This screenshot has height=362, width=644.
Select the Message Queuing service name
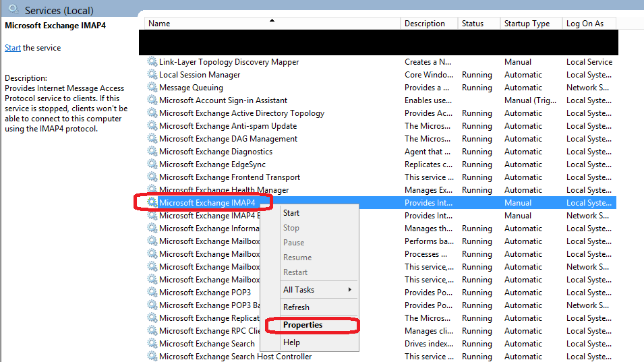[191, 88]
